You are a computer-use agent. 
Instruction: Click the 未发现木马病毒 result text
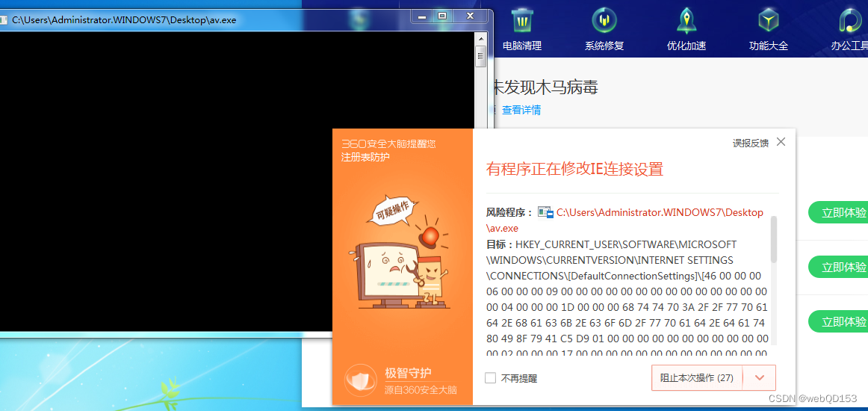point(545,87)
